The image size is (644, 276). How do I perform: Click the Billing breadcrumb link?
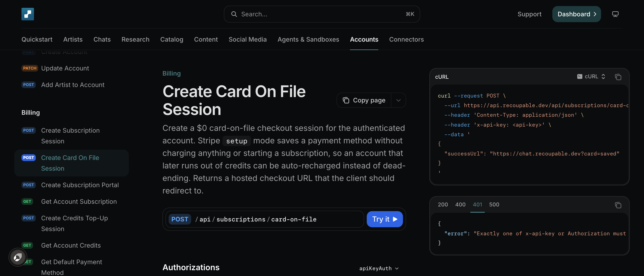[x=172, y=73]
